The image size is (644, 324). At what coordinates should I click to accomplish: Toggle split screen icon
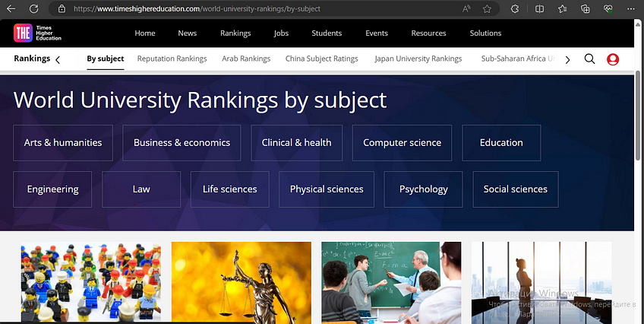click(539, 8)
